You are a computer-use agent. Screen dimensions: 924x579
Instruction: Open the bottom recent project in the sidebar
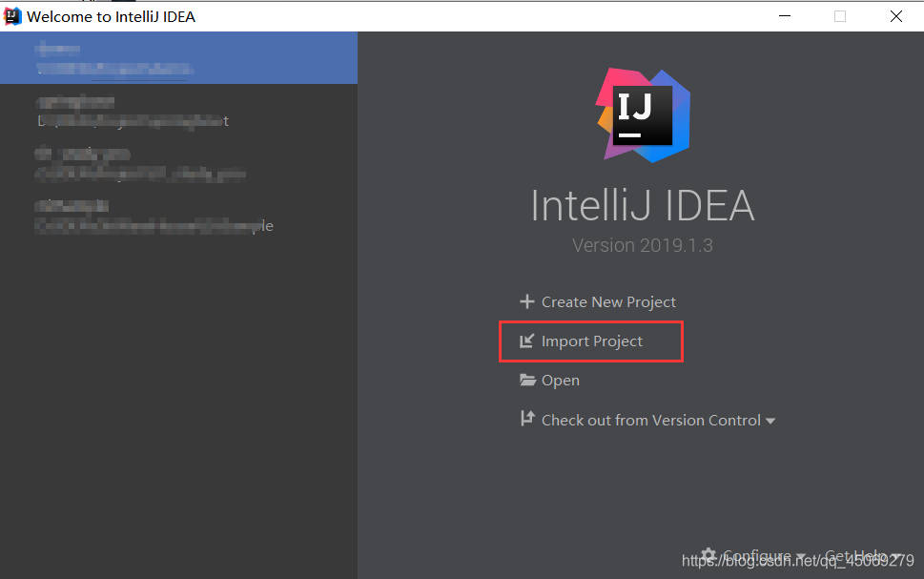tap(178, 216)
